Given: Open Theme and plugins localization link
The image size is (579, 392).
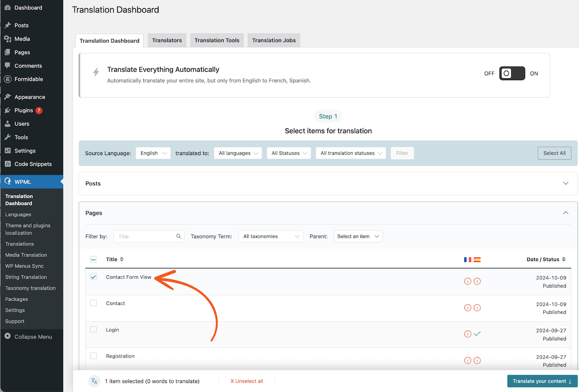Looking at the screenshot, I should 28,229.
